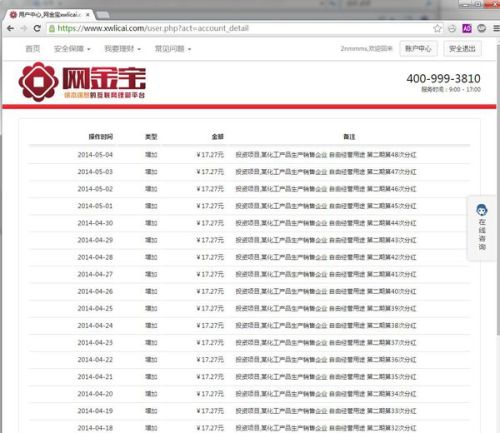Click the browser forward arrow
This screenshot has width=500, height=433.
[23, 29]
